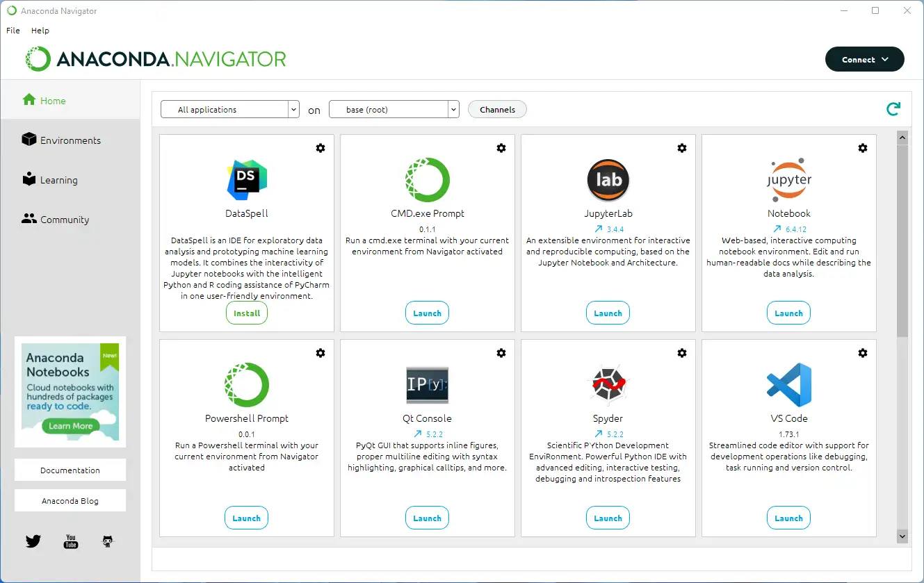Switch to the Community tab

point(70,219)
